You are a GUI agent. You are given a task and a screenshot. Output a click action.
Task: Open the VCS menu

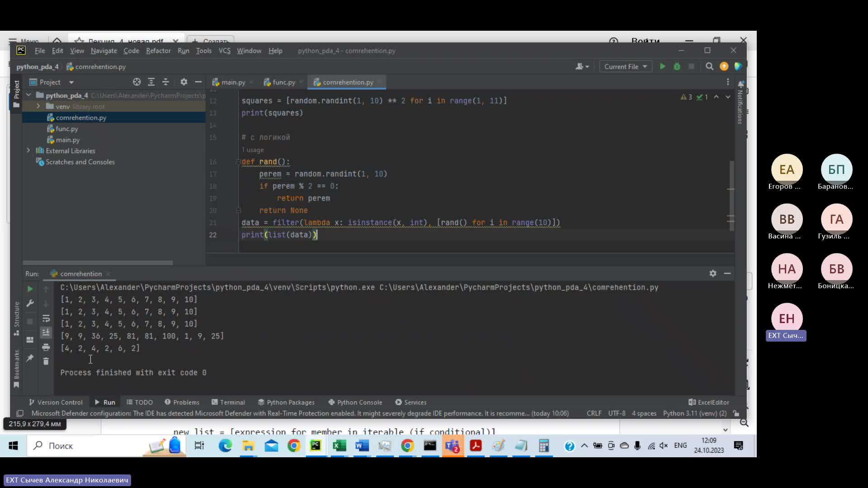[225, 51]
